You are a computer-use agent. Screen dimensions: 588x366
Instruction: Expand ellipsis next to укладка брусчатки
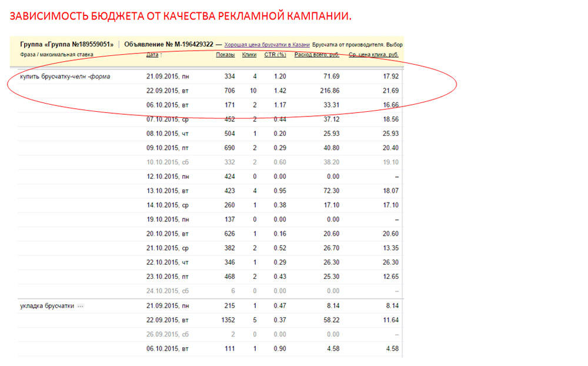[80, 307]
